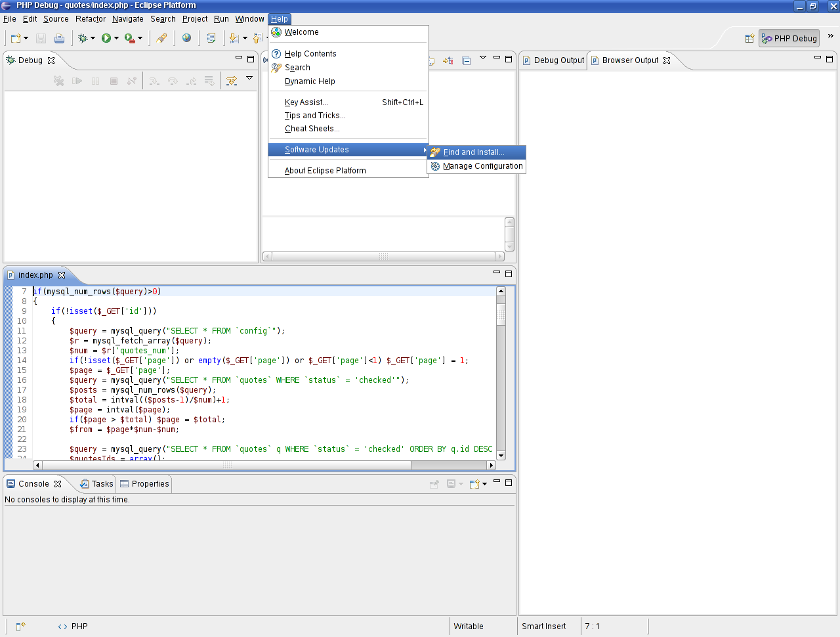Open the File menu
The width and height of the screenshot is (840, 637).
[10, 19]
